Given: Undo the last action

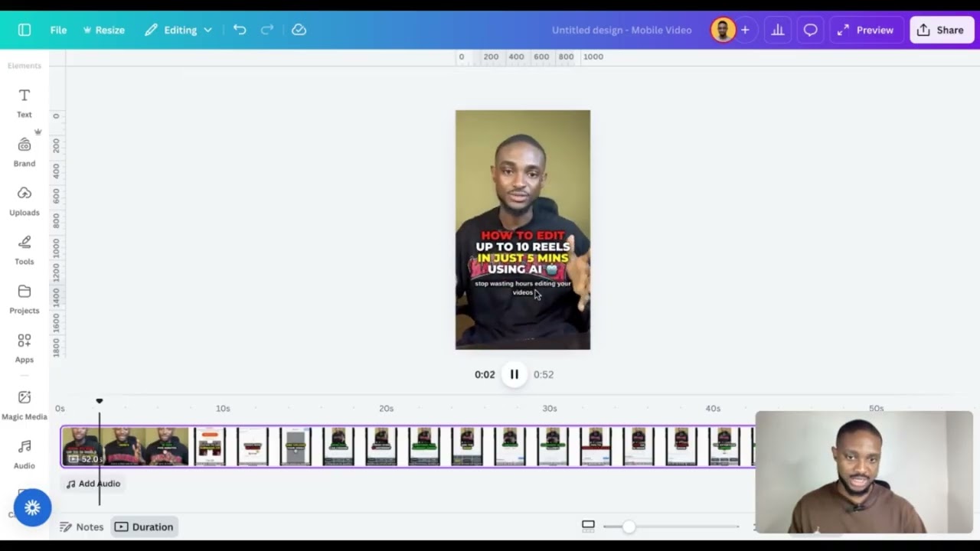Looking at the screenshot, I should [240, 30].
